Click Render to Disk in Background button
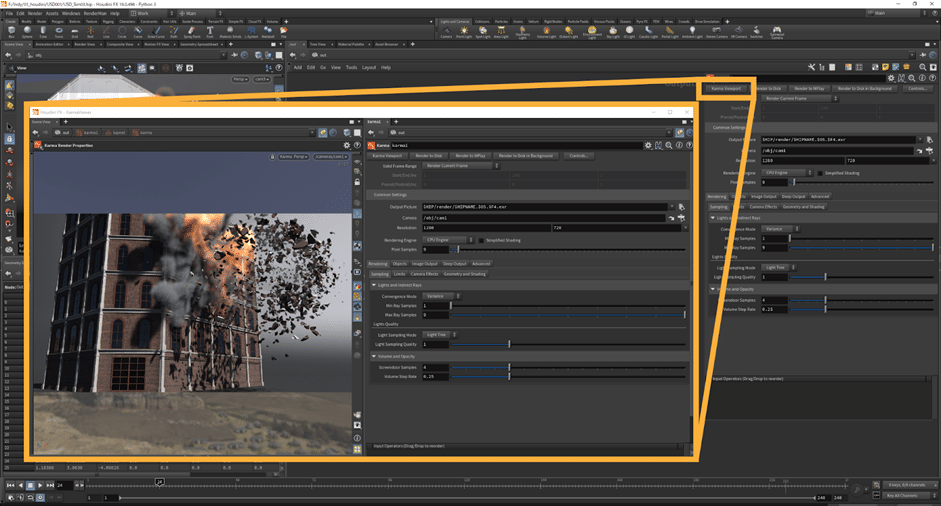This screenshot has width=941, height=506. point(527,156)
